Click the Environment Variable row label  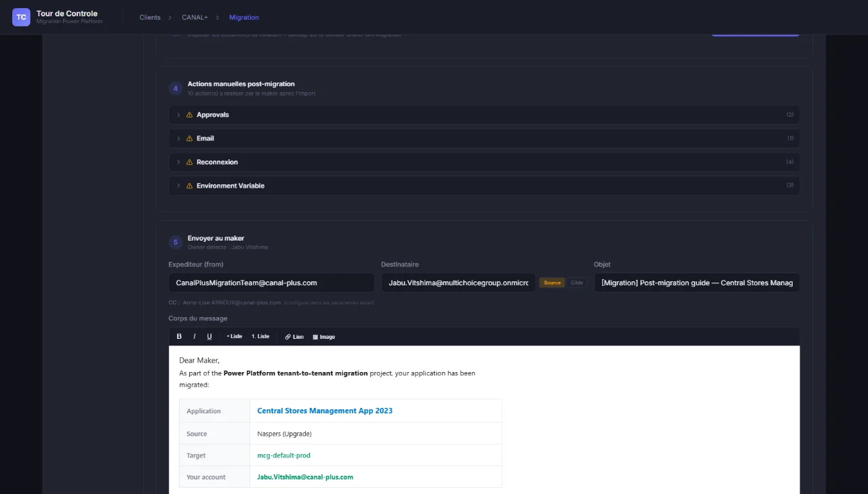pos(231,186)
